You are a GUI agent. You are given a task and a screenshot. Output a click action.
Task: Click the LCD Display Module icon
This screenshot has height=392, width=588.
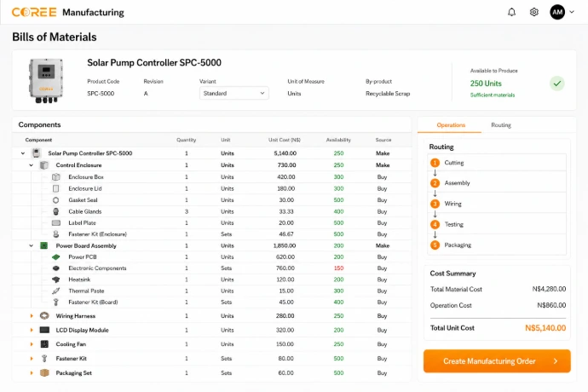click(x=44, y=330)
